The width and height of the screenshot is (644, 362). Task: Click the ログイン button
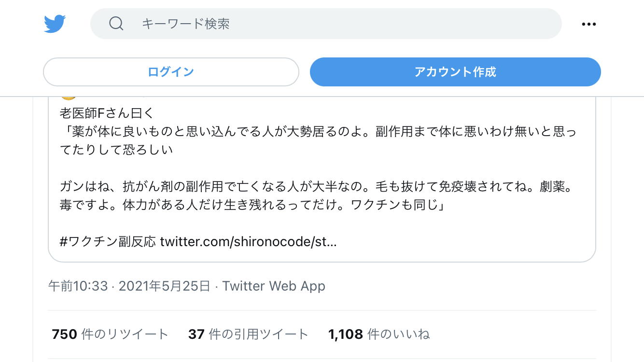(171, 72)
